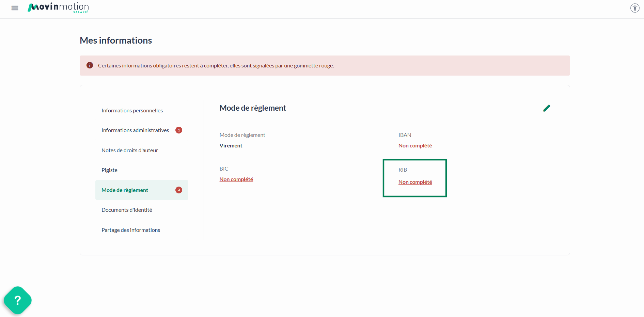Click Non complété link under BIC
This screenshot has width=644, height=317.
tap(236, 179)
